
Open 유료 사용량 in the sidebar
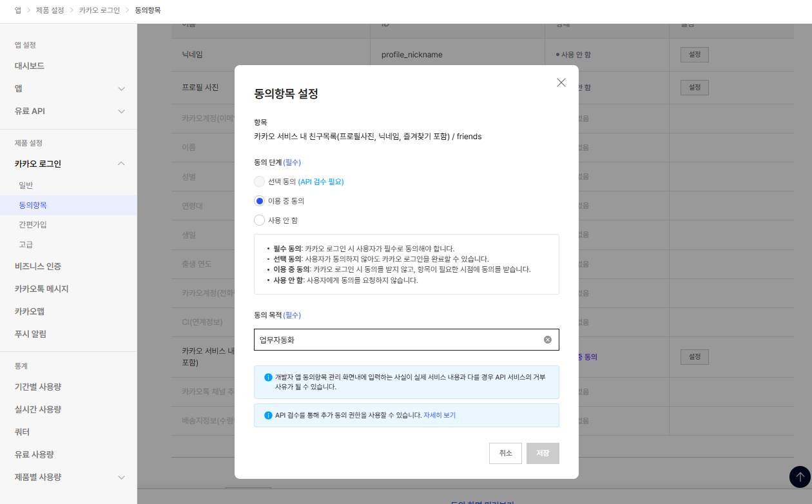click(34, 454)
